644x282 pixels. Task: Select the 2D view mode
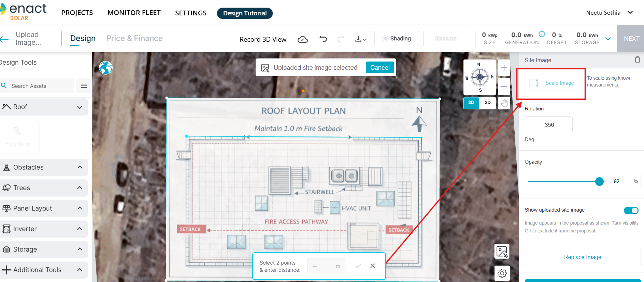pyautogui.click(x=471, y=103)
